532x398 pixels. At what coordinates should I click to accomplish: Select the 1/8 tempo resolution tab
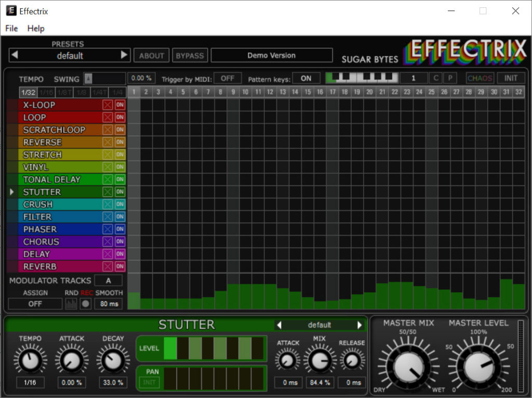pyautogui.click(x=82, y=92)
